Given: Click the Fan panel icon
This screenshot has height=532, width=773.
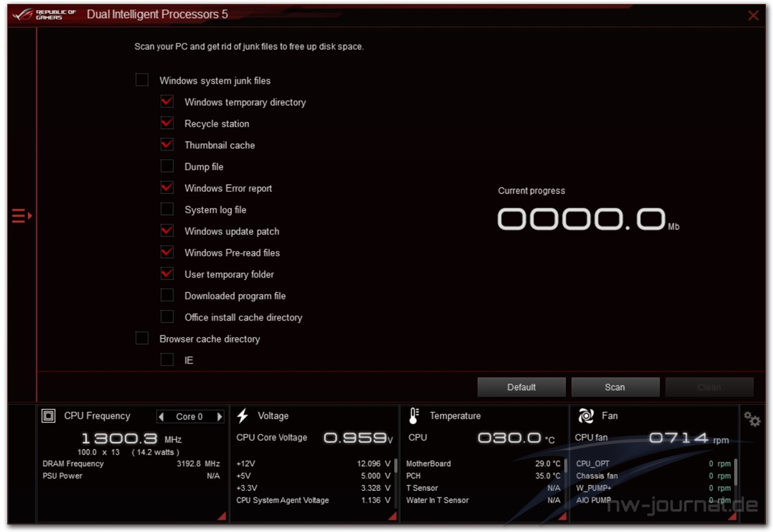Looking at the screenshot, I should (x=586, y=416).
